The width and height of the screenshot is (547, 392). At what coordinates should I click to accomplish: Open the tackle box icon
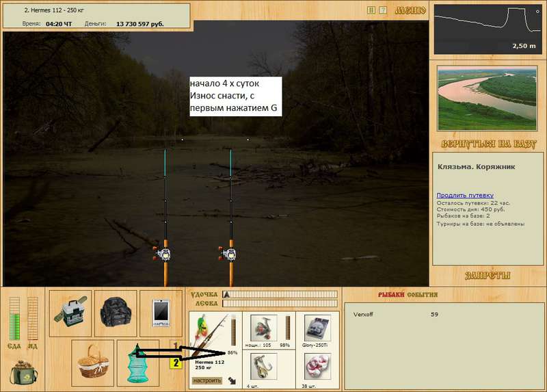click(x=70, y=313)
